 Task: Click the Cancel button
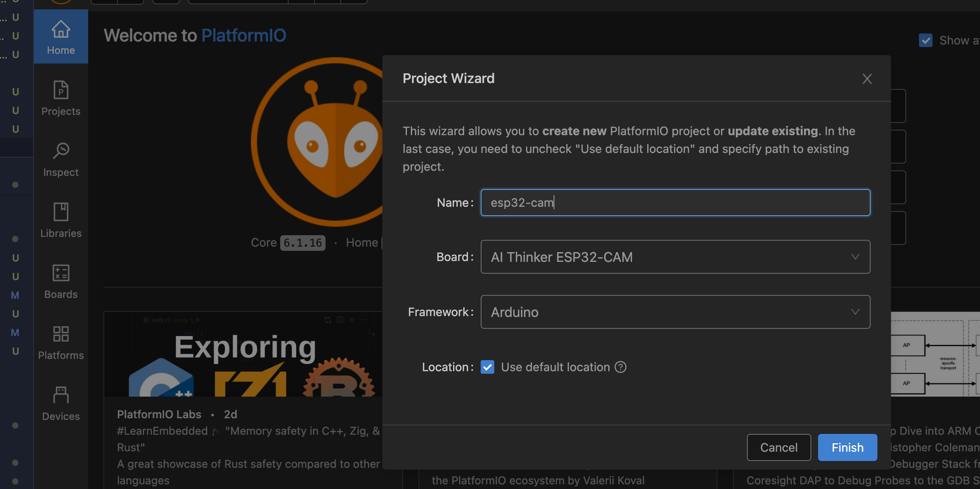pos(778,447)
